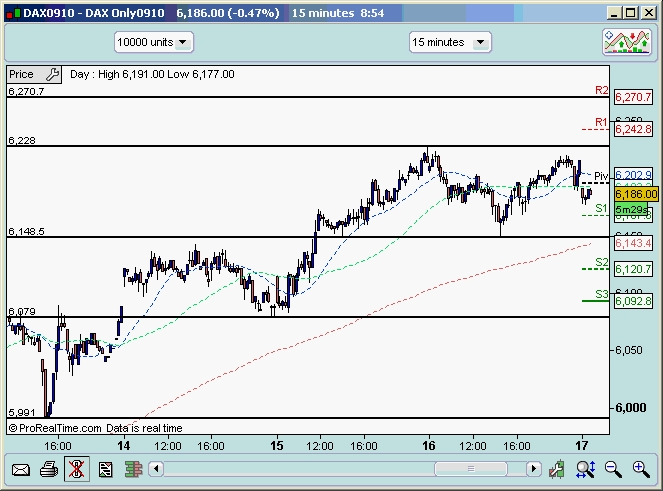
Task: Open the indicators chart icon
Action: (x=627, y=42)
